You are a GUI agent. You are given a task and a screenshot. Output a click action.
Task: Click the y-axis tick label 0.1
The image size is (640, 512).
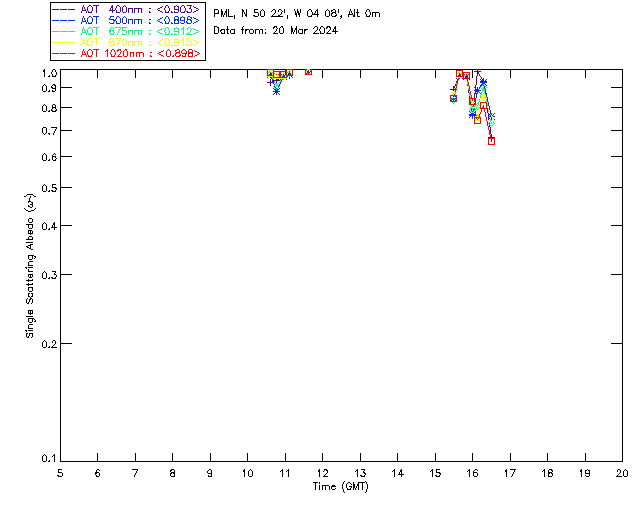pyautogui.click(x=49, y=459)
